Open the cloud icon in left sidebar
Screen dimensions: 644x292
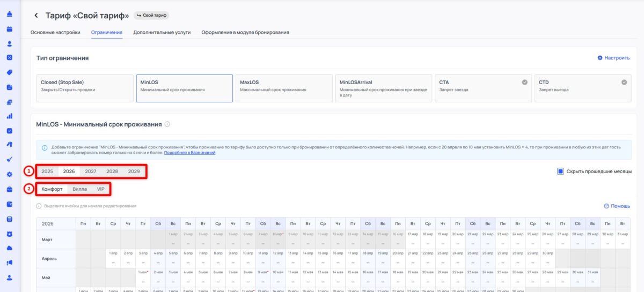(x=10, y=248)
